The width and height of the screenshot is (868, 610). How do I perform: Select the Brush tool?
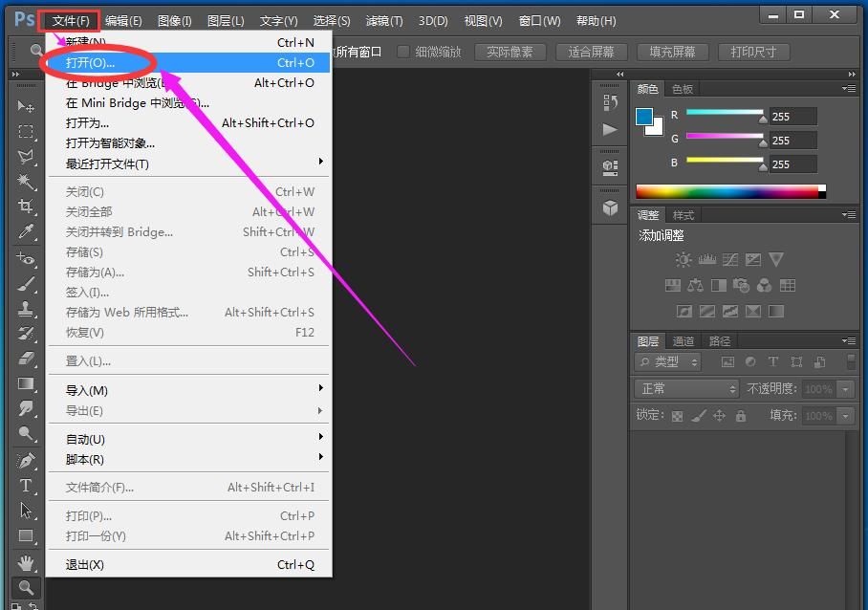point(26,283)
